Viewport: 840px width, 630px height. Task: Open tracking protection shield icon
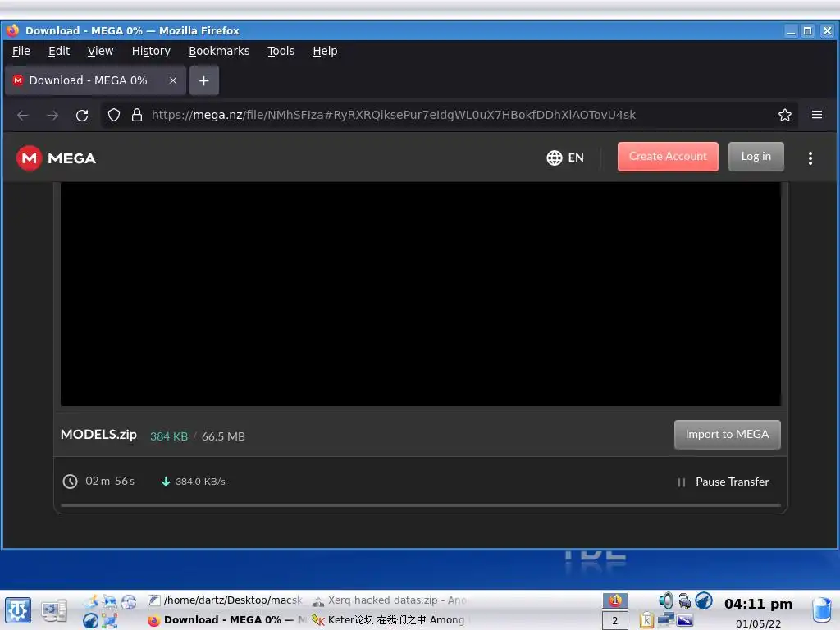tap(113, 115)
